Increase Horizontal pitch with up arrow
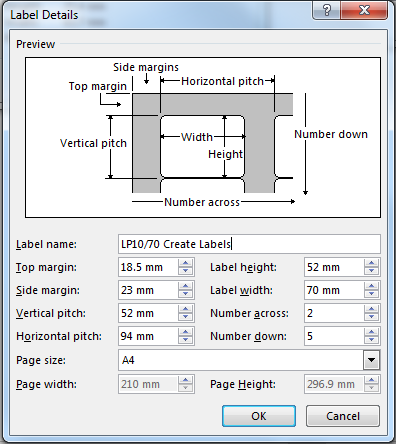 [x=185, y=332]
